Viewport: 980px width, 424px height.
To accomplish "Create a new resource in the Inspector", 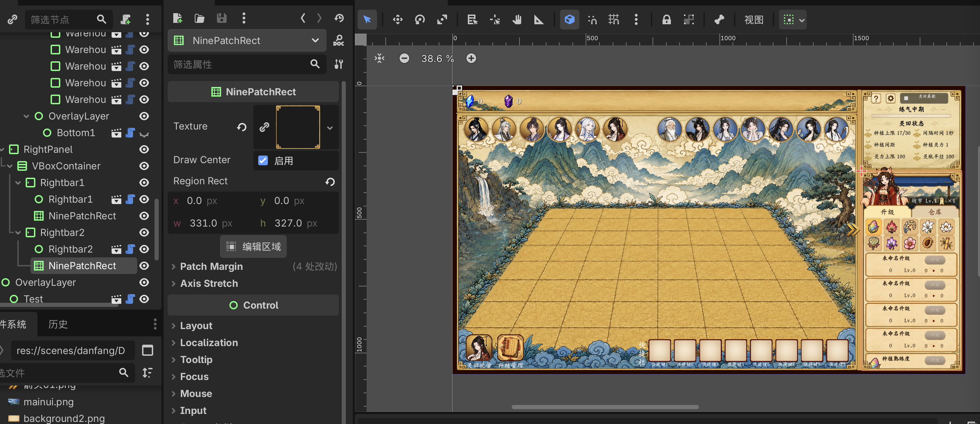I will click(178, 18).
